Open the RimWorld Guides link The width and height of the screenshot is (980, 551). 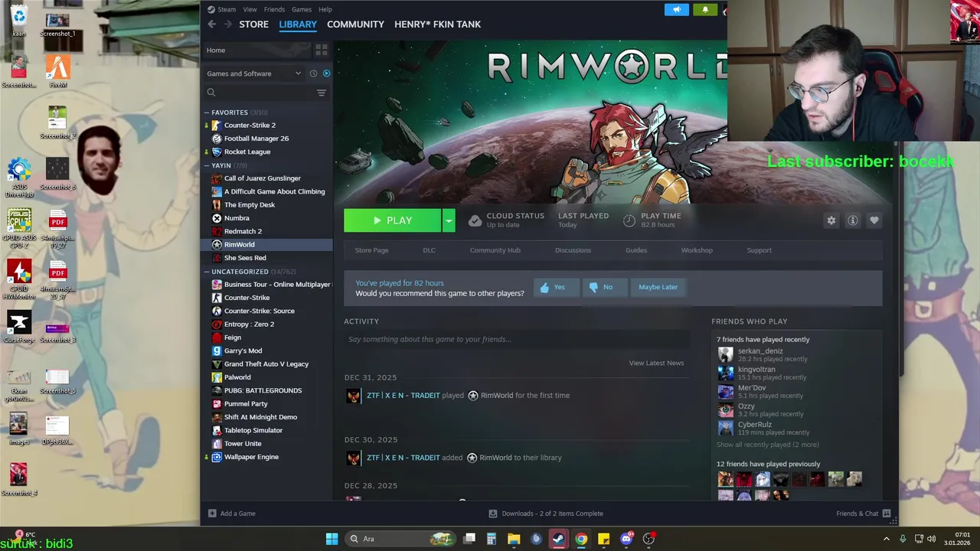click(x=636, y=250)
